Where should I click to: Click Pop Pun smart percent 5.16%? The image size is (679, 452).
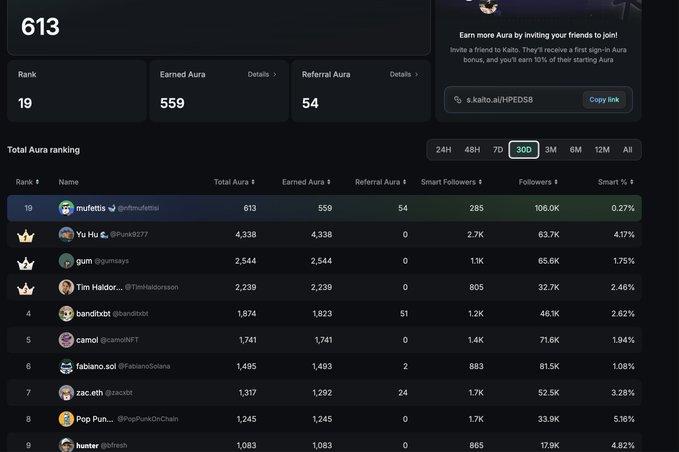tap(624, 419)
